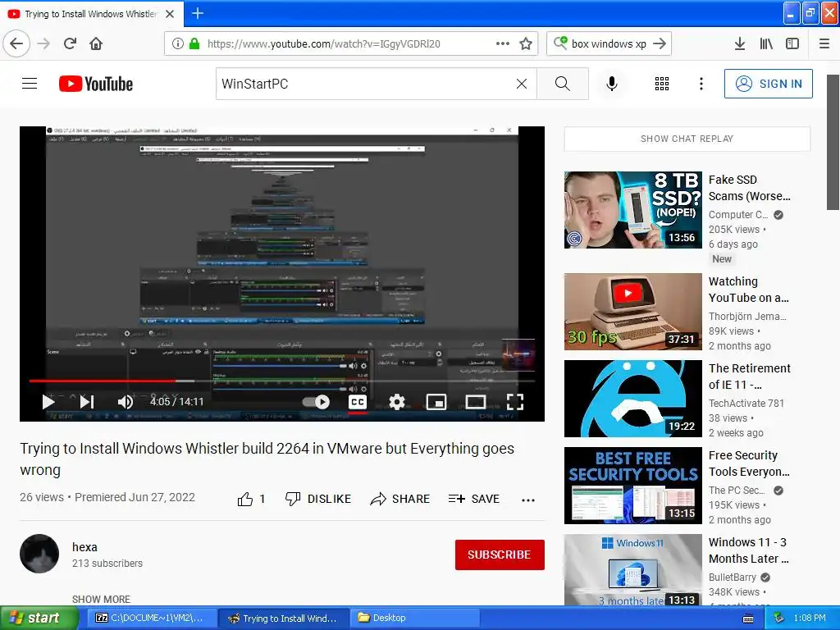Click SHOW CHAT REPLAY
The width and height of the screenshot is (840, 630).
(x=687, y=139)
